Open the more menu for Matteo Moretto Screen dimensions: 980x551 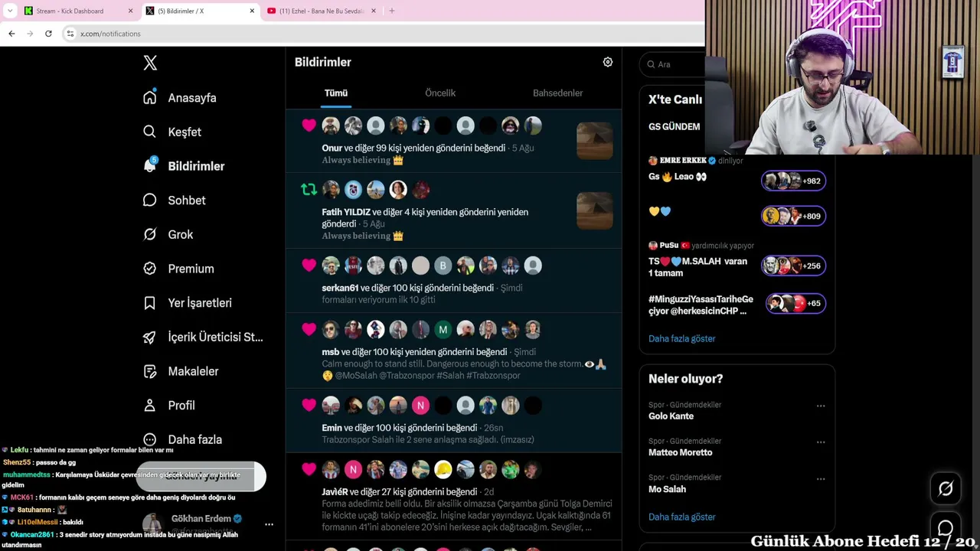click(821, 442)
